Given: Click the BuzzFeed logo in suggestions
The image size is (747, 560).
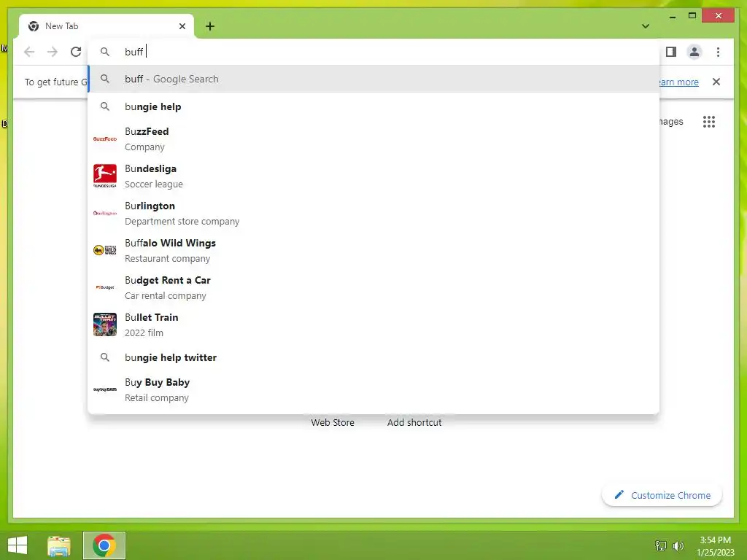Looking at the screenshot, I should pos(105,139).
